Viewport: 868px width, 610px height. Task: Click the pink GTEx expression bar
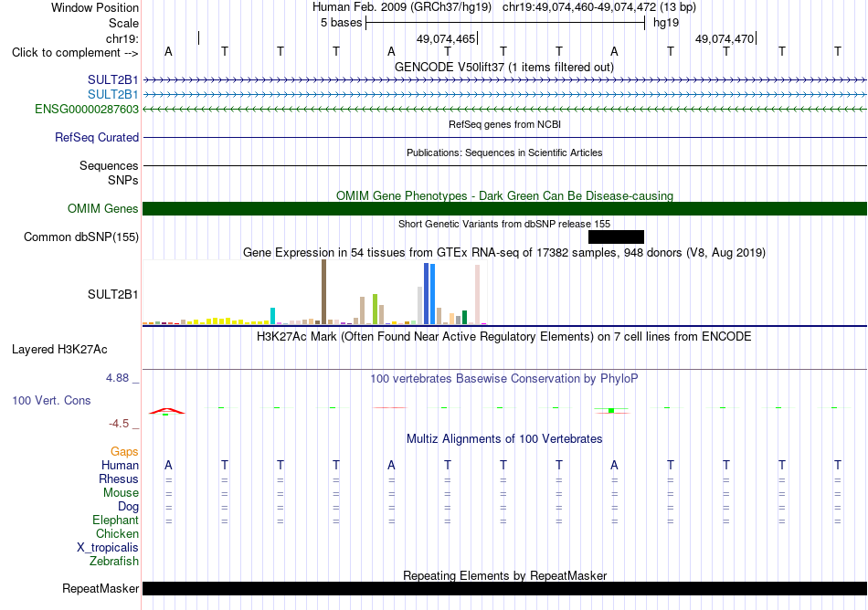point(477,294)
